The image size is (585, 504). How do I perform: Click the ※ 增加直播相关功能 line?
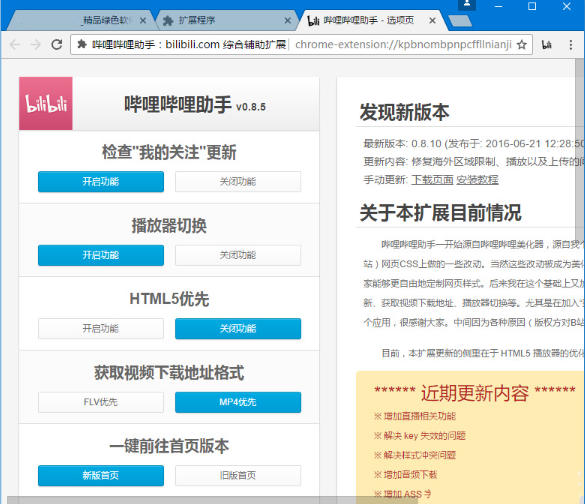[415, 416]
